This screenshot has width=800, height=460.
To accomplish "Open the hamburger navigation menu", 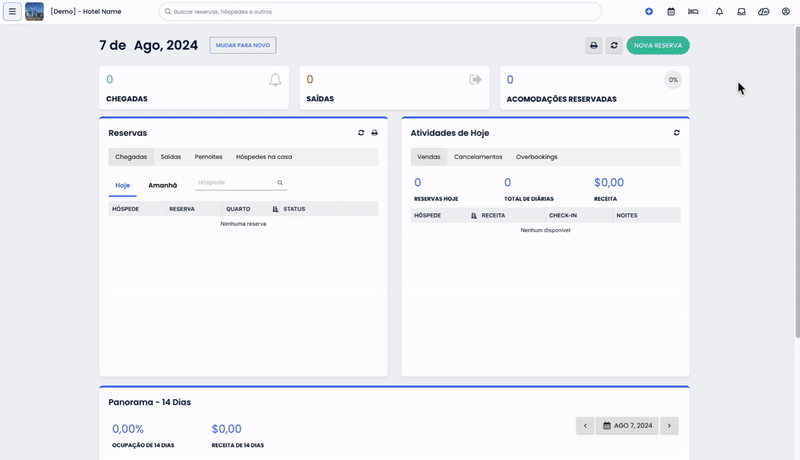I will (12, 12).
